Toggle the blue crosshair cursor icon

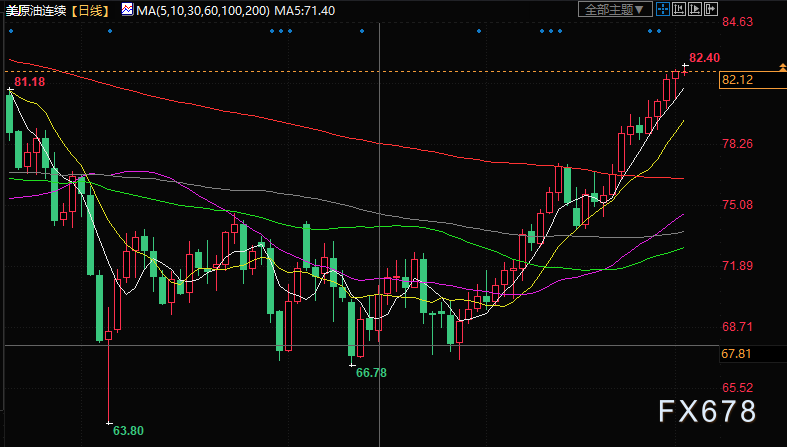pyautogui.click(x=663, y=9)
